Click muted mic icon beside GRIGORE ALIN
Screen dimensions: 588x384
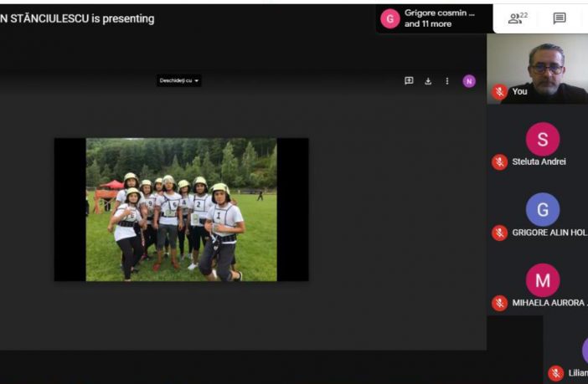500,233
